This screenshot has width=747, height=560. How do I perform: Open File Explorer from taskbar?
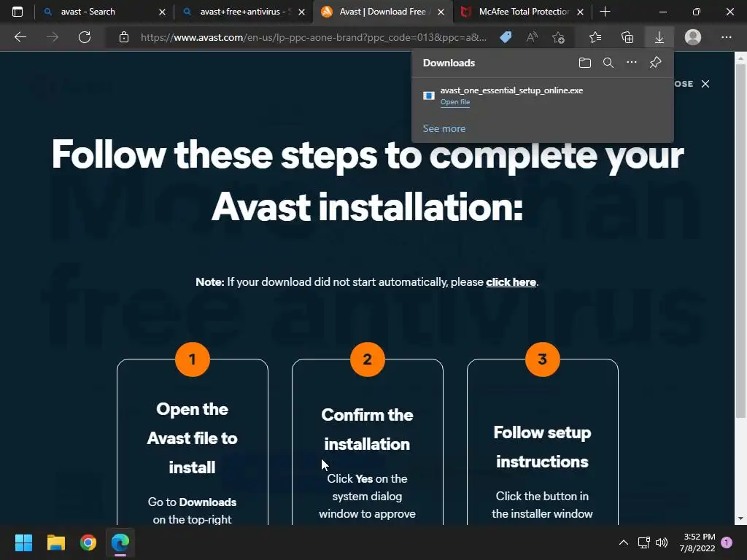pos(55,542)
